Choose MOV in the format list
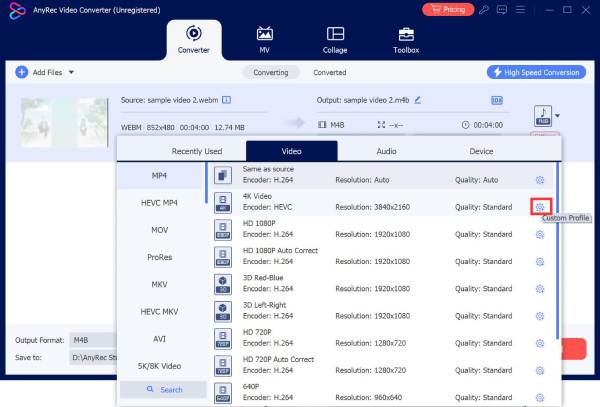 click(x=159, y=230)
